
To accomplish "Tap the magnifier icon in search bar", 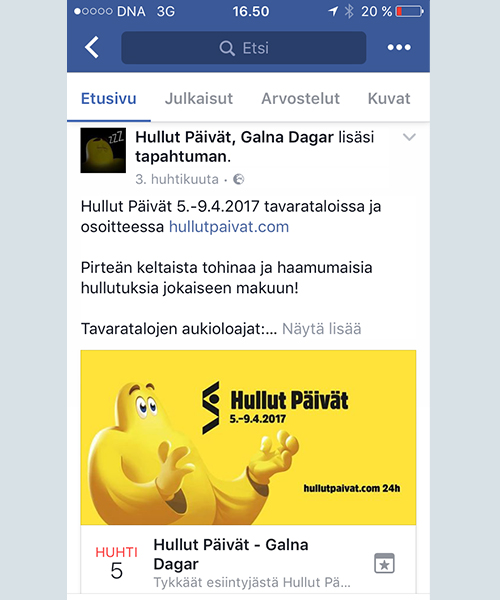I will tap(227, 48).
